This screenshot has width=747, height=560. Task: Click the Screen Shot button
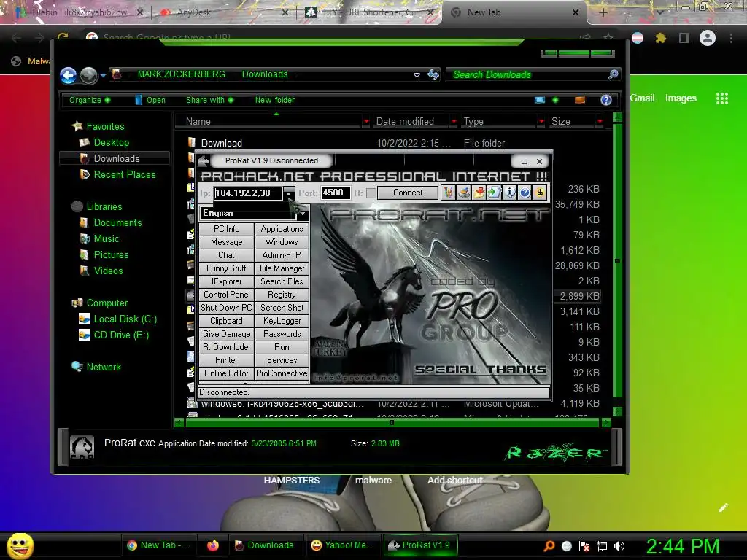click(x=282, y=308)
